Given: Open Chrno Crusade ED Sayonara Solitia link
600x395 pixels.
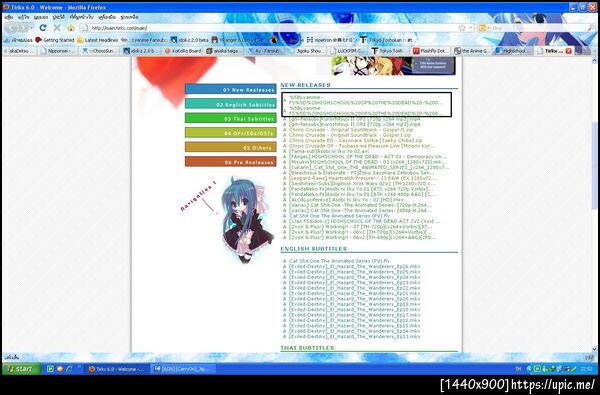Looking at the screenshot, I should pyautogui.click(x=355, y=140).
